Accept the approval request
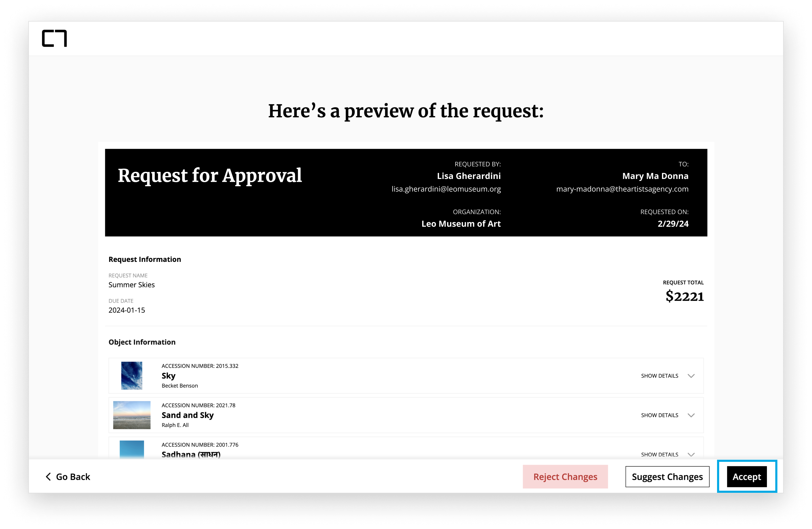 746,477
